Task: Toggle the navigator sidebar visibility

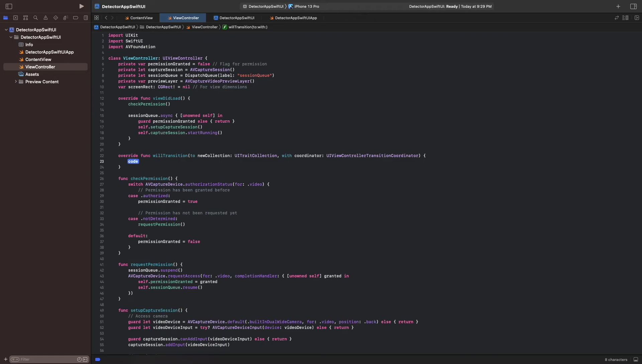Action: 9,6
